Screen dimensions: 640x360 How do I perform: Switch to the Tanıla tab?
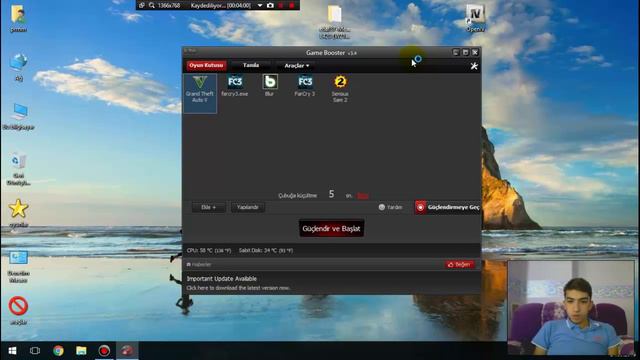click(x=251, y=65)
